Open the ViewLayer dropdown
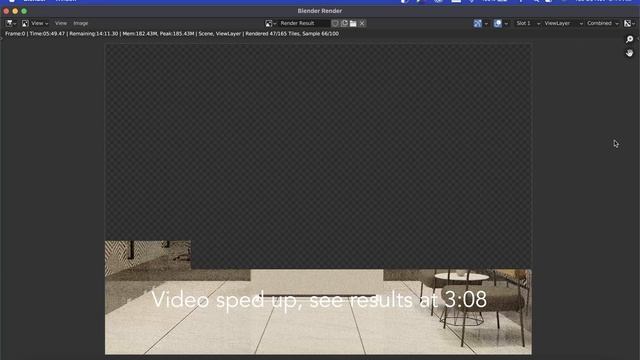640x360 pixels. click(x=563, y=24)
